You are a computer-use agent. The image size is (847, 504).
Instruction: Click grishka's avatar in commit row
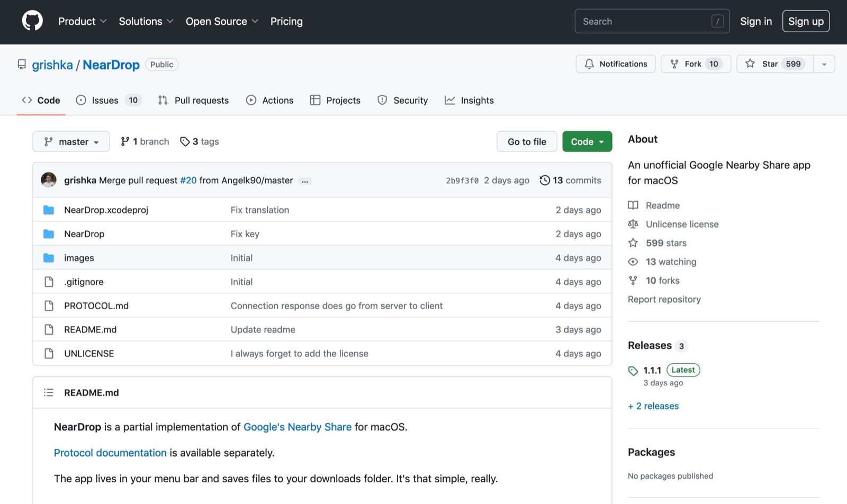[49, 180]
